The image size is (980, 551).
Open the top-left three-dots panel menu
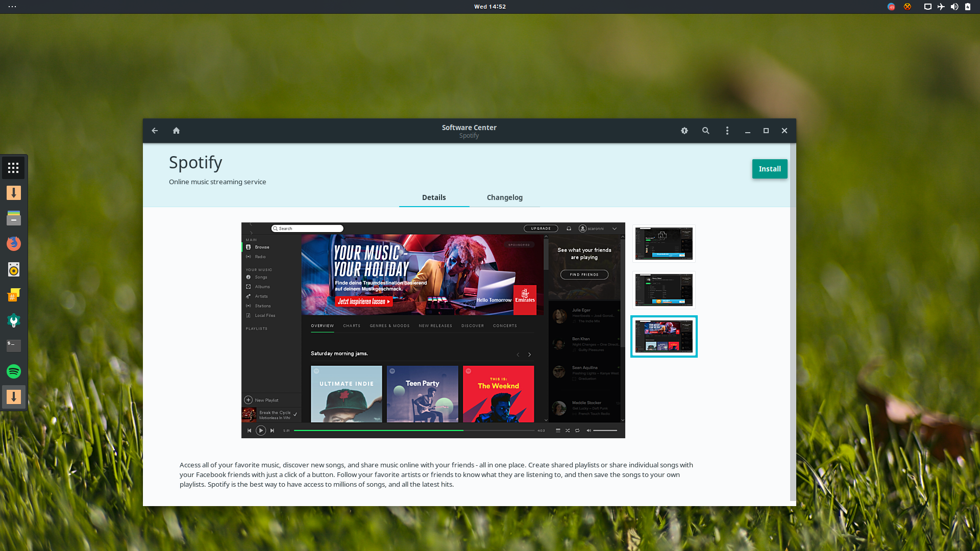[12, 7]
